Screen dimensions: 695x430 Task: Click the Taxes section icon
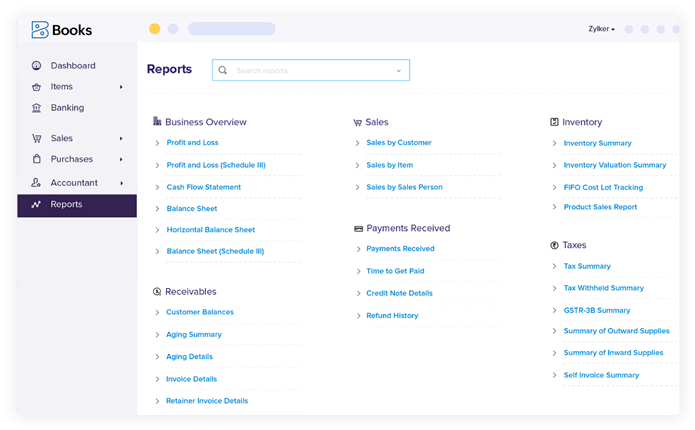click(554, 245)
